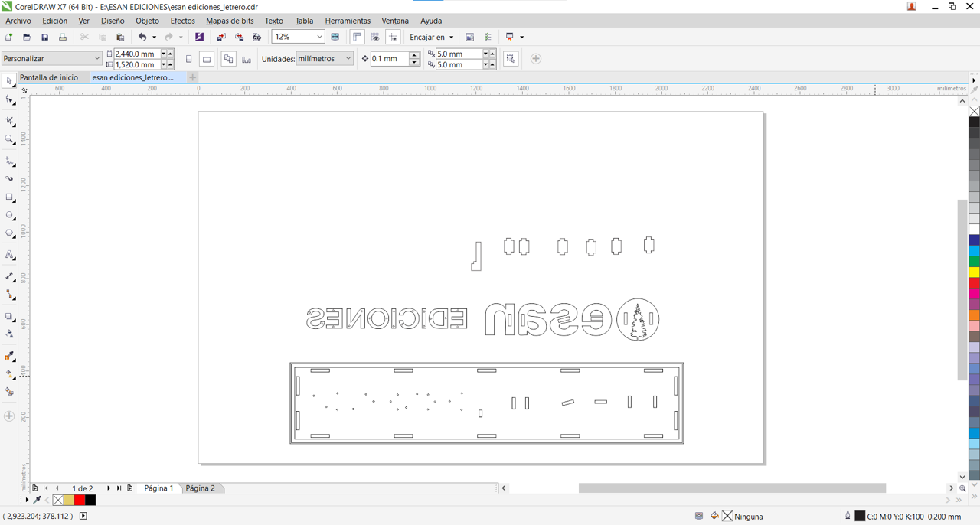Jump to the last page arrow
The height and width of the screenshot is (525, 980).
click(119, 488)
